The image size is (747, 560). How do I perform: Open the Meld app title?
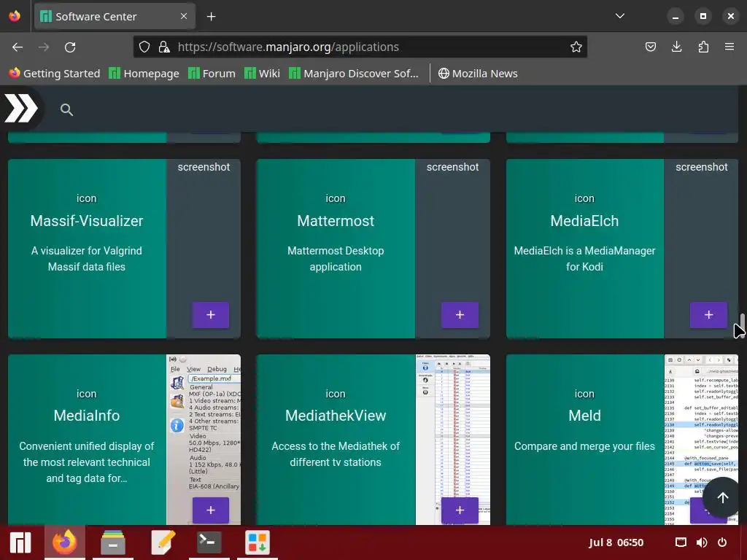tap(584, 416)
